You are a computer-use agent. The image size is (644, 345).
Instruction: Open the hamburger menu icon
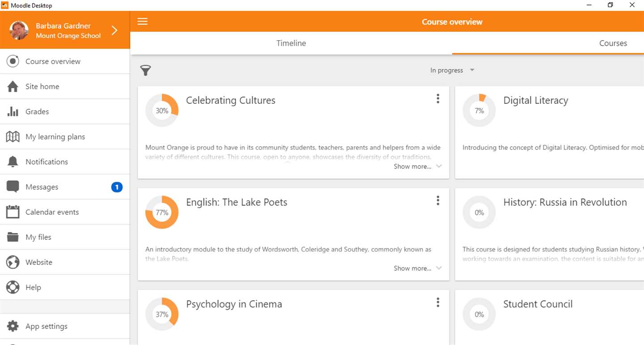point(142,21)
